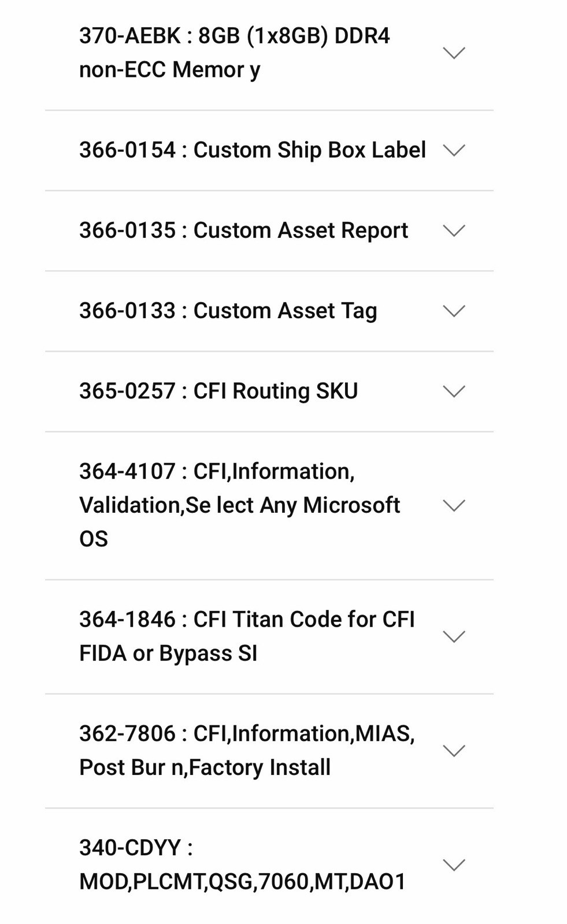567x924 pixels.
Task: Expand 364-4107 Microsoft OS validation chevron
Action: click(454, 505)
